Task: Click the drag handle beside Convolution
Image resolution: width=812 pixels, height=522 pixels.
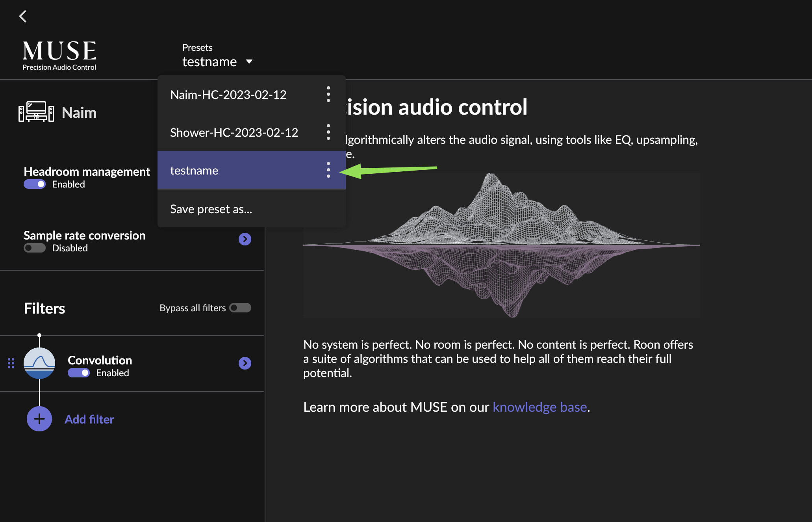Action: (11, 363)
